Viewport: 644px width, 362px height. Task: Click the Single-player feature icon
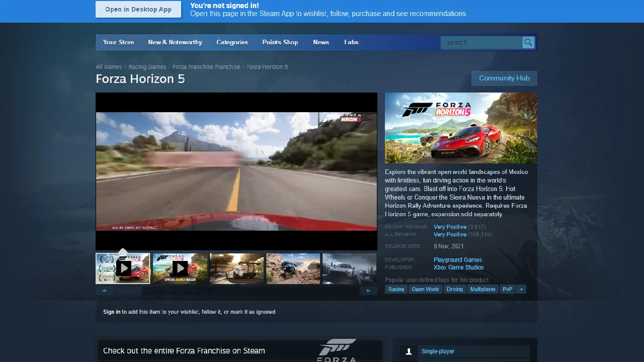[x=409, y=351]
